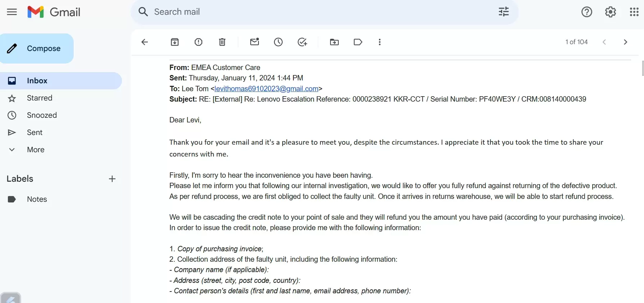Open the Google apps grid
The image size is (644, 303).
point(634,12)
